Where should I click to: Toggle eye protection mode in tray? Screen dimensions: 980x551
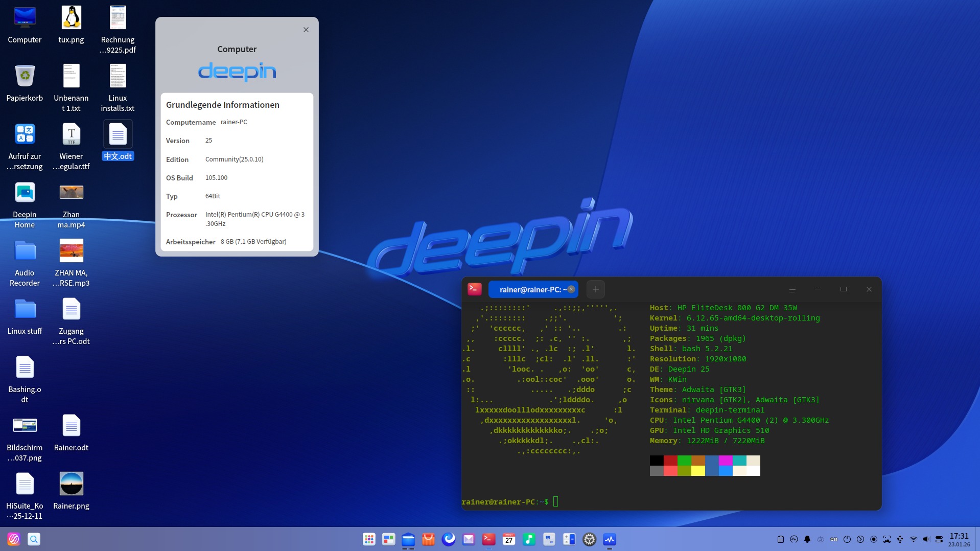[x=821, y=539]
